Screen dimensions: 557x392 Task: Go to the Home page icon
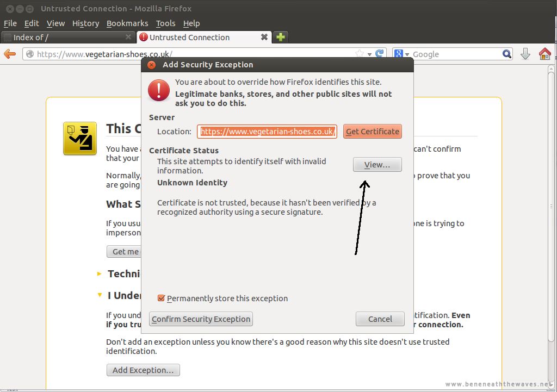[x=544, y=54]
